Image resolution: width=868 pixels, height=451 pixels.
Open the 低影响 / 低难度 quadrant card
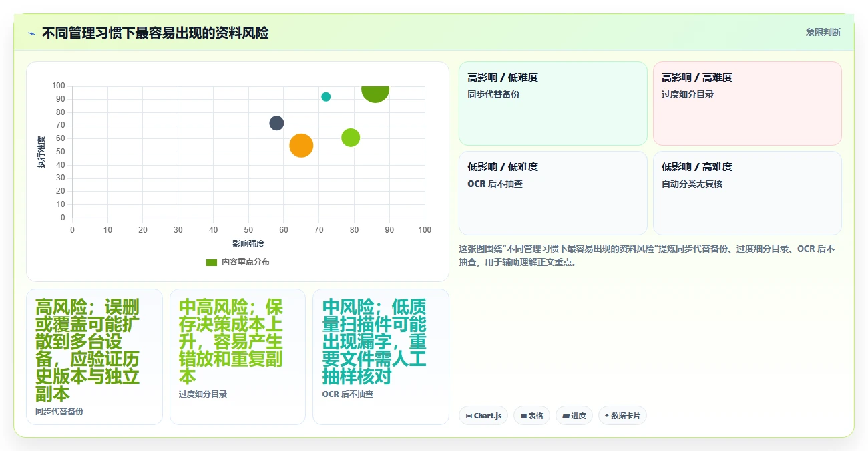(553, 193)
